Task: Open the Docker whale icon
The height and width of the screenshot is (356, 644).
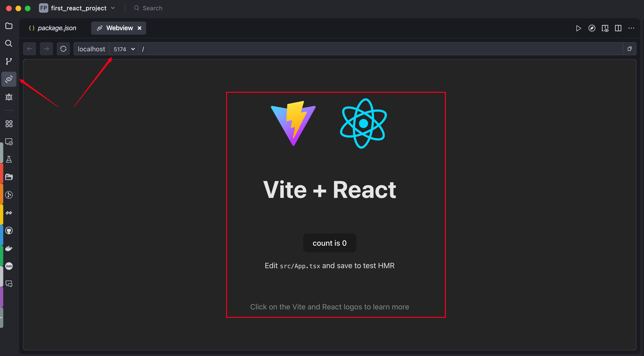Action: coord(9,248)
